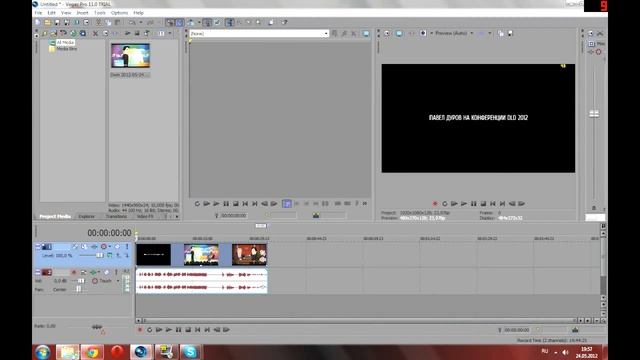This screenshot has width=640, height=360.
Task: Click the Undo arrow in the main toolbar
Action: click(x=133, y=22)
